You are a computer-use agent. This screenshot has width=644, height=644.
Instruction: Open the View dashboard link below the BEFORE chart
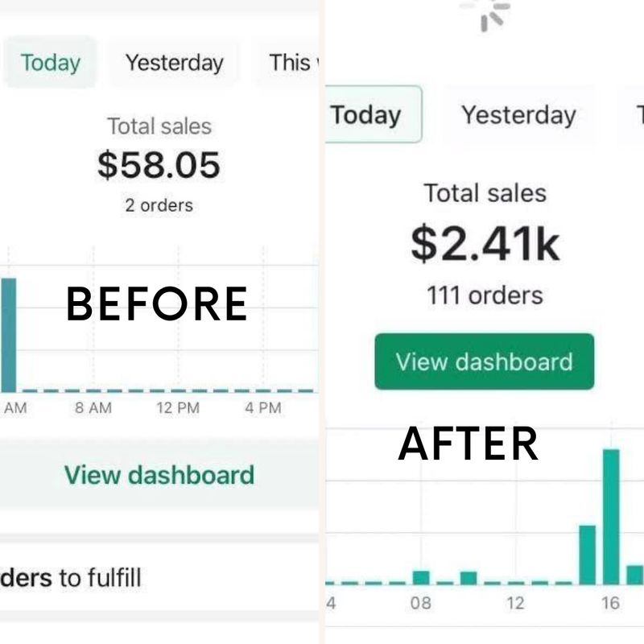click(x=159, y=475)
